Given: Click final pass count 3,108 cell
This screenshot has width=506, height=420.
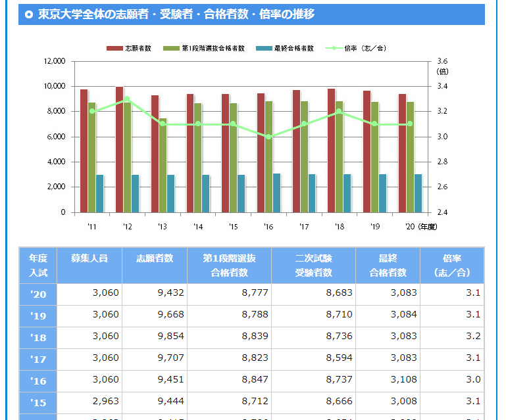Looking at the screenshot, I should (388, 381).
